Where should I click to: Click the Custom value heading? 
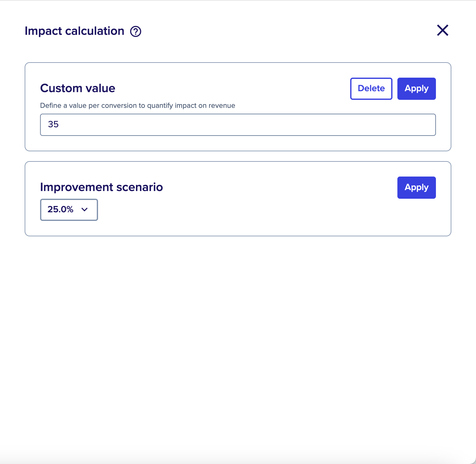(x=78, y=88)
